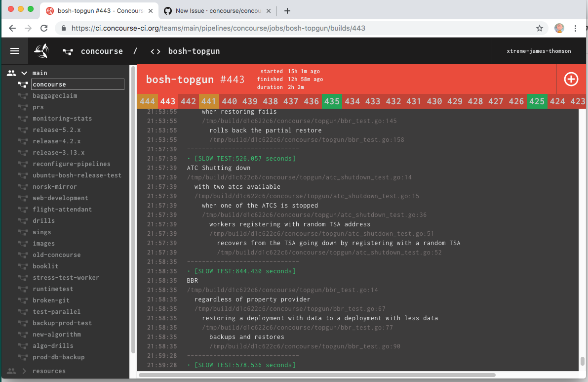The width and height of the screenshot is (588, 382).
Task: Bookmark the page using the star icon
Action: [x=540, y=28]
